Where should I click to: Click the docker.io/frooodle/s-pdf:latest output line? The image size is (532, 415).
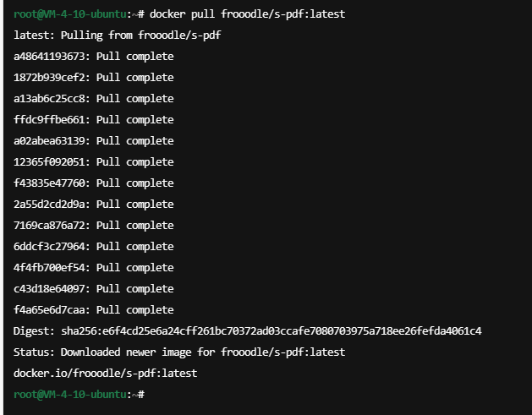tap(105, 374)
